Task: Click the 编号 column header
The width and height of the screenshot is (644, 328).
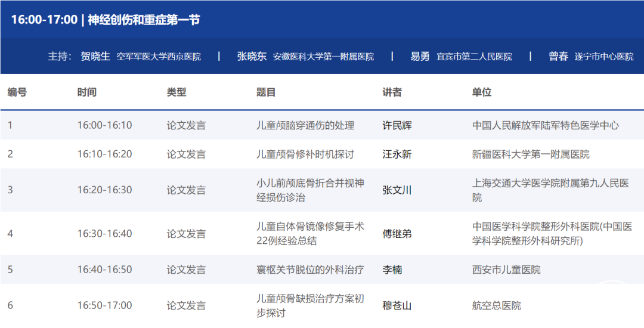Action: 17,92
